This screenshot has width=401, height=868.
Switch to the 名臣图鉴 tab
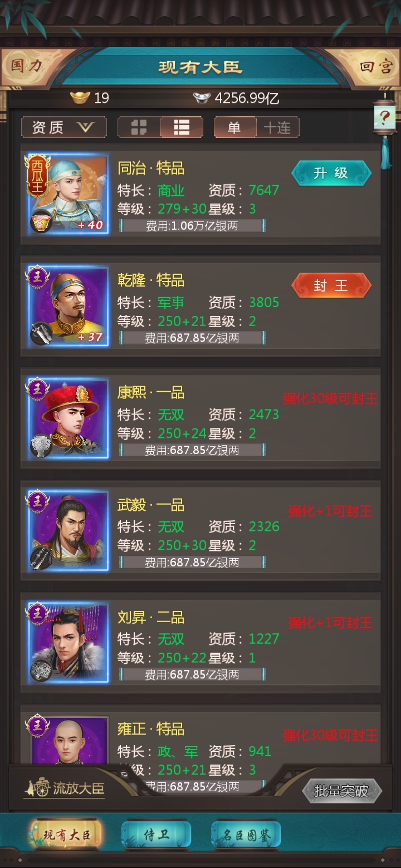pyautogui.click(x=246, y=835)
